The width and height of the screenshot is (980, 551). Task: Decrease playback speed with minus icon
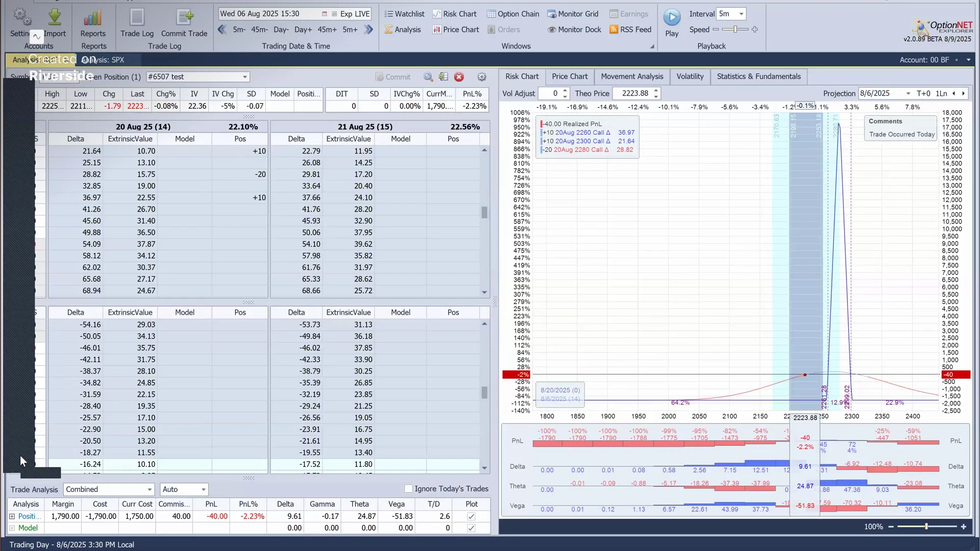coord(716,30)
